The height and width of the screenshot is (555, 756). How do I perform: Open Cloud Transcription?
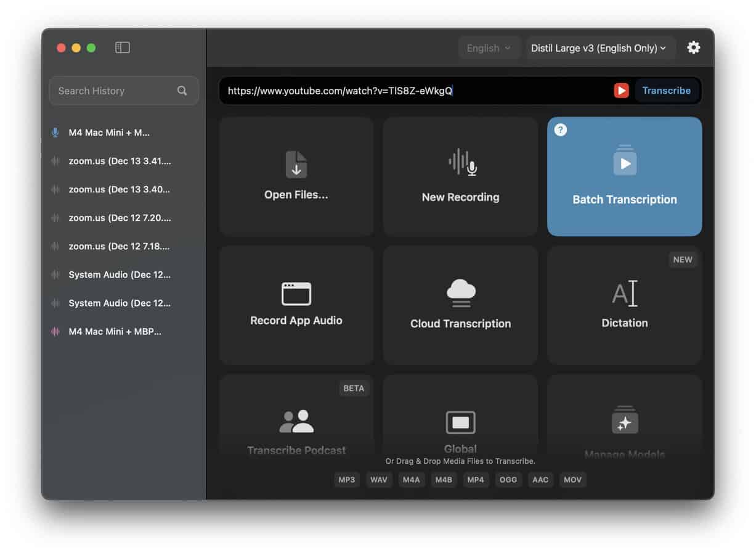pos(460,305)
